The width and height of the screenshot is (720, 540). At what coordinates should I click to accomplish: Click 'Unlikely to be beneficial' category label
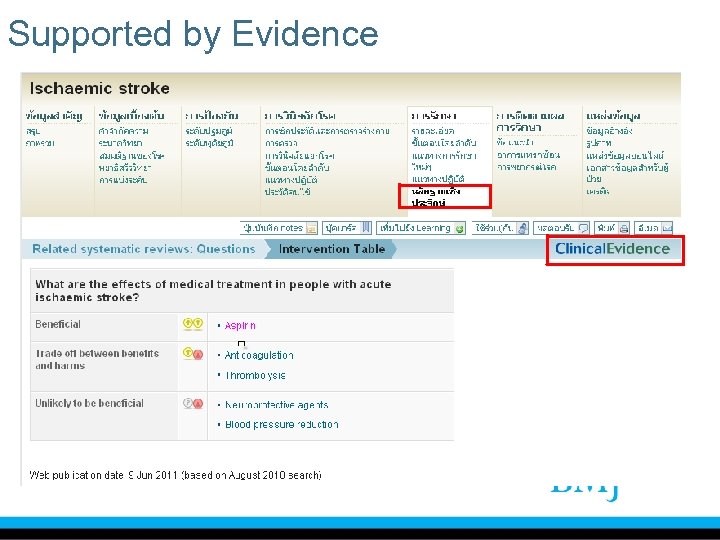(x=89, y=403)
